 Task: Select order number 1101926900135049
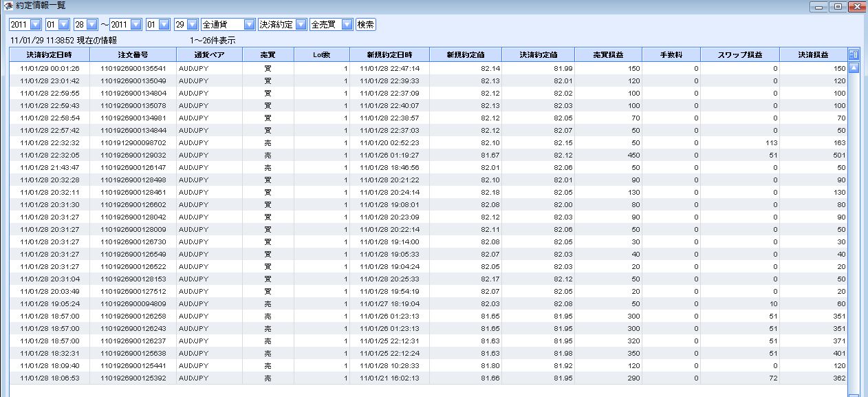(x=133, y=81)
